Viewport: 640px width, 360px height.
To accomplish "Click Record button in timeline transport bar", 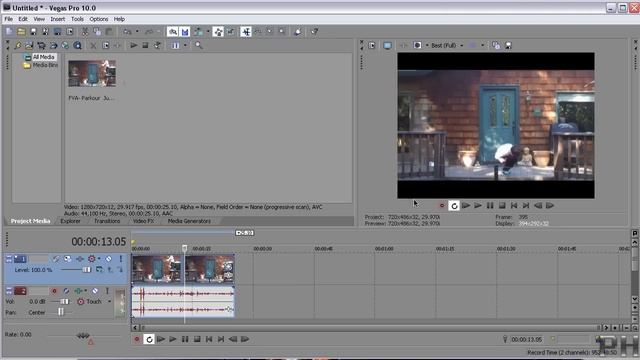I will pos(137,339).
